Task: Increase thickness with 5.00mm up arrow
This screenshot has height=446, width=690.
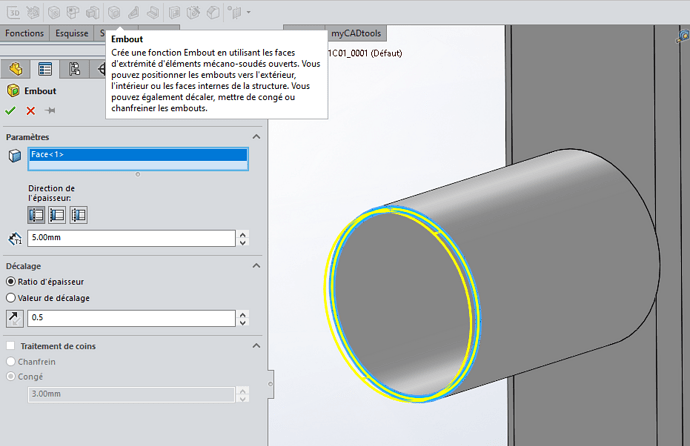Action: (243, 234)
